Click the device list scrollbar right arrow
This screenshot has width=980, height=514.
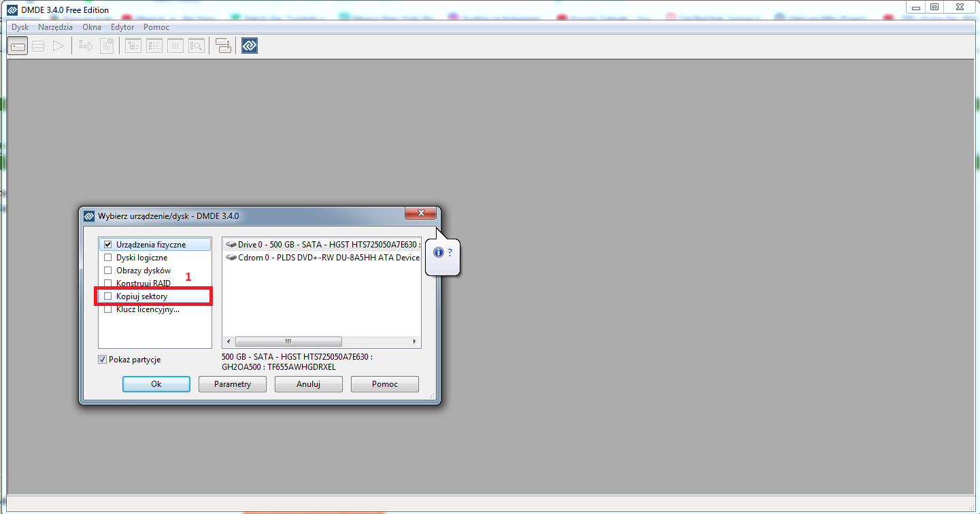(x=414, y=341)
